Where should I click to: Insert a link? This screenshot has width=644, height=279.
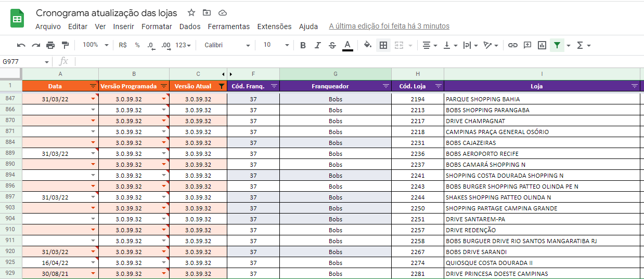(513, 45)
